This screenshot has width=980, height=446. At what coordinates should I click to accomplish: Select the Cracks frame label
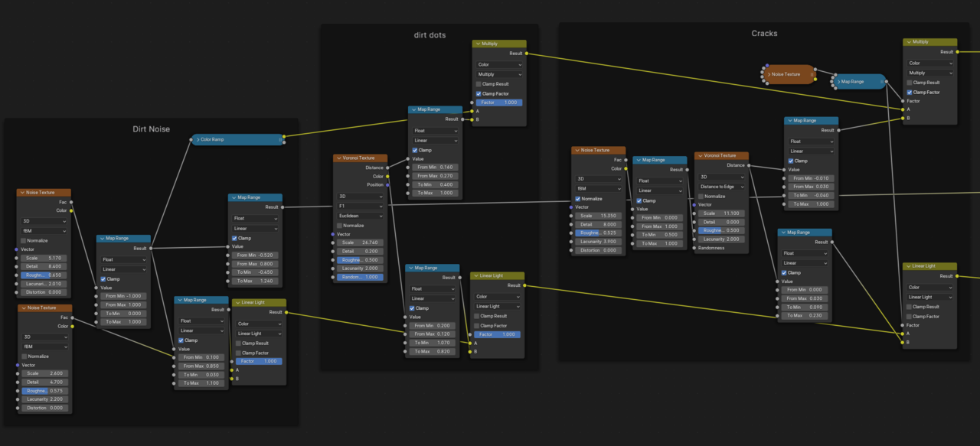[764, 33]
